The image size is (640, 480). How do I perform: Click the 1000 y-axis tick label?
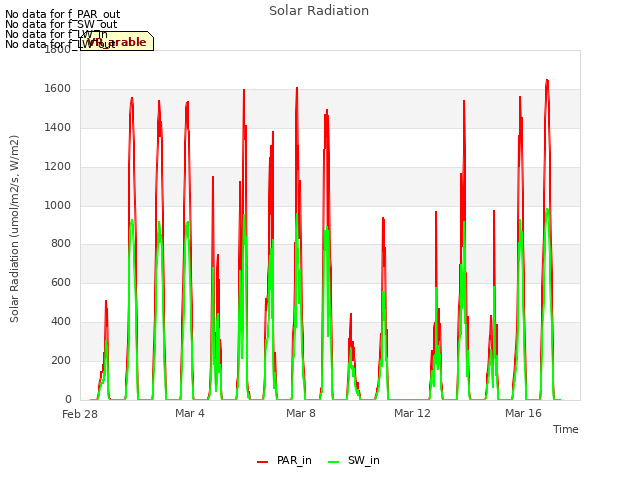coord(58,205)
